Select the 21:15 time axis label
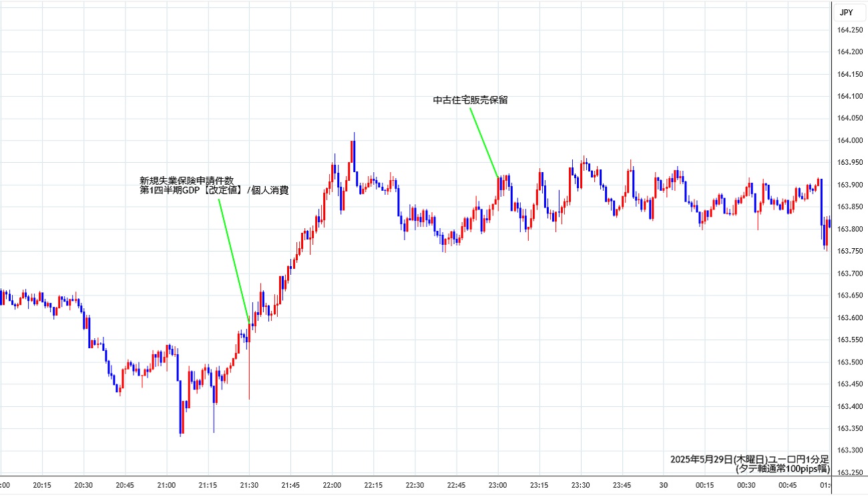 tap(207, 485)
